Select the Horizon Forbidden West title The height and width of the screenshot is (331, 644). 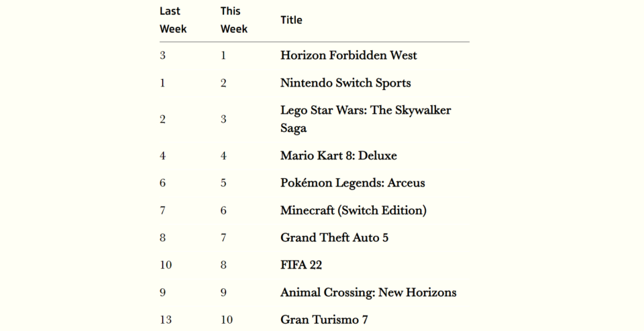[x=349, y=56]
